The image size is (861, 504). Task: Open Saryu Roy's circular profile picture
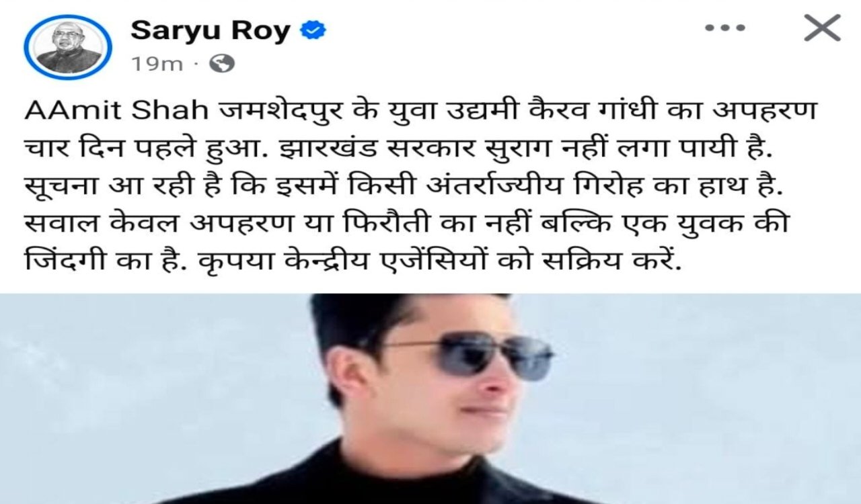coord(67,47)
